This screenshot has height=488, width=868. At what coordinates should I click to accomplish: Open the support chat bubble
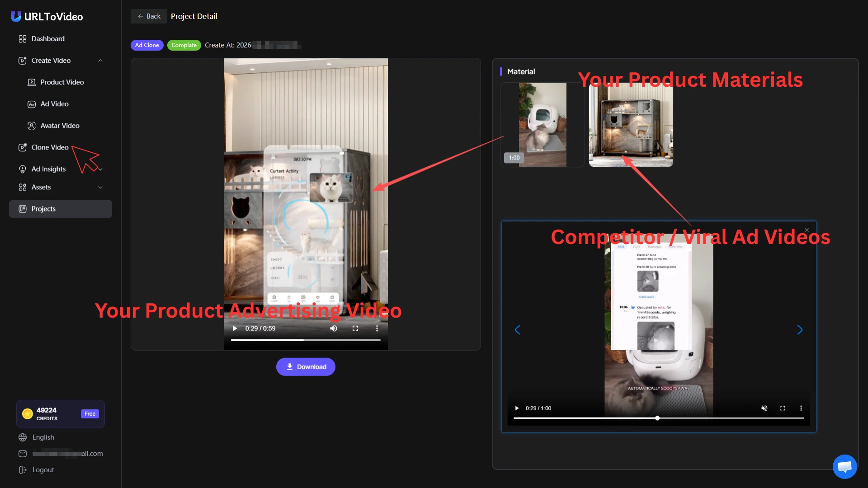coord(844,467)
